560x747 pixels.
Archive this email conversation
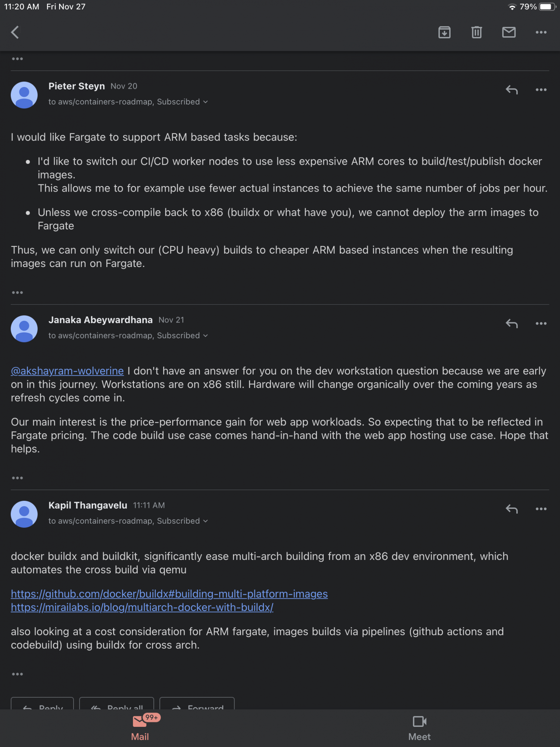point(444,32)
